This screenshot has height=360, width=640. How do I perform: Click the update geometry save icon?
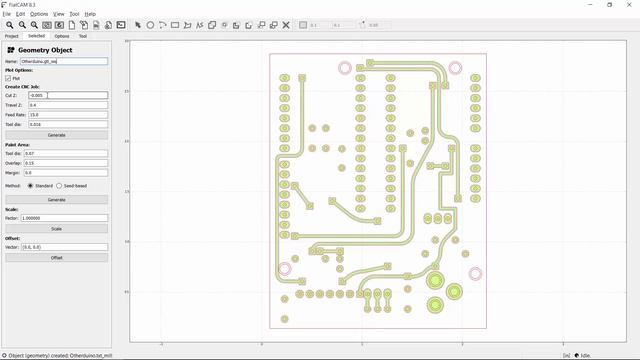(96, 25)
